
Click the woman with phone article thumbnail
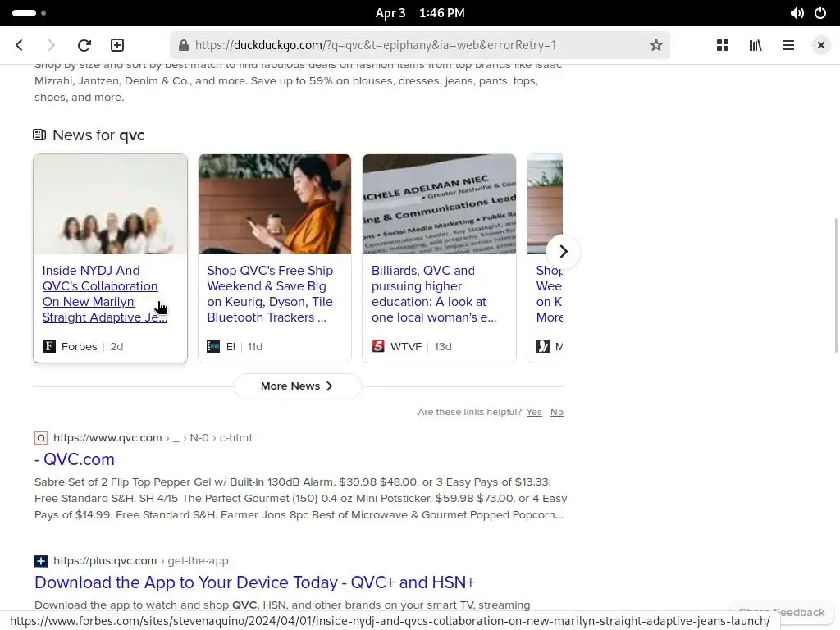click(x=275, y=204)
